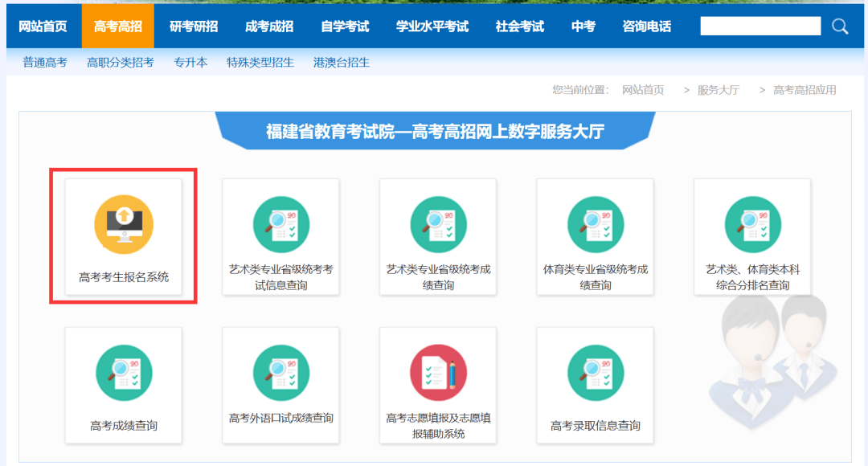Click the search magnifier icon

[x=840, y=27]
